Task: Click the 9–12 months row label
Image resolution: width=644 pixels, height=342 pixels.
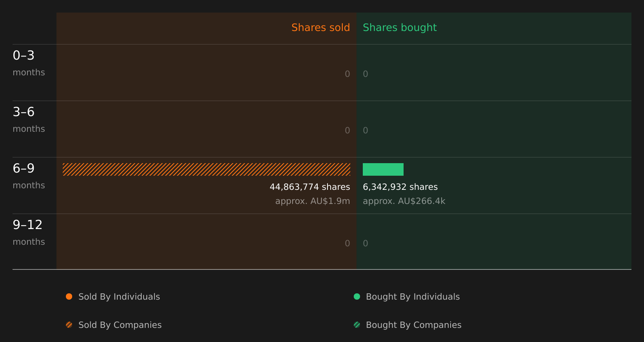Action: pyautogui.click(x=29, y=233)
